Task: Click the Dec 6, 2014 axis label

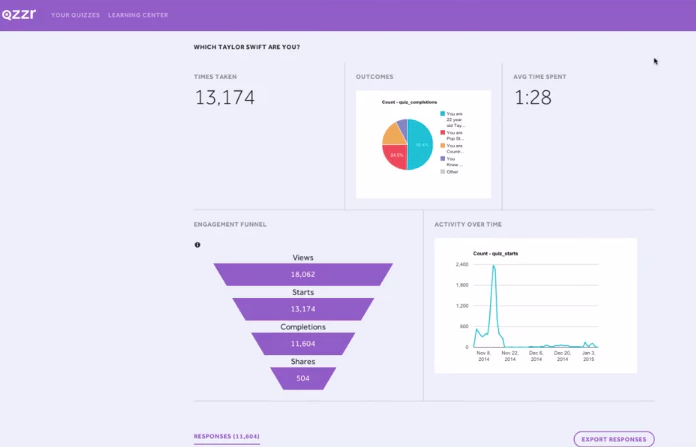Action: coord(536,356)
